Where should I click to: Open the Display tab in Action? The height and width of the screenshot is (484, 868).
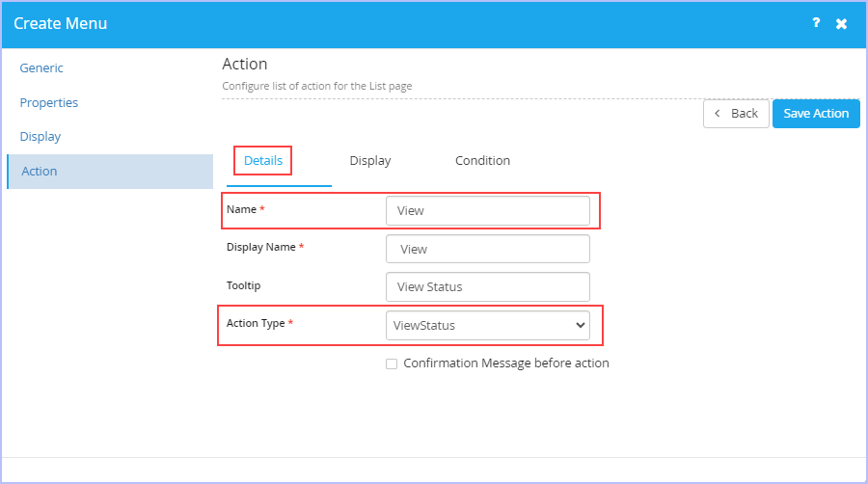pyautogui.click(x=370, y=160)
